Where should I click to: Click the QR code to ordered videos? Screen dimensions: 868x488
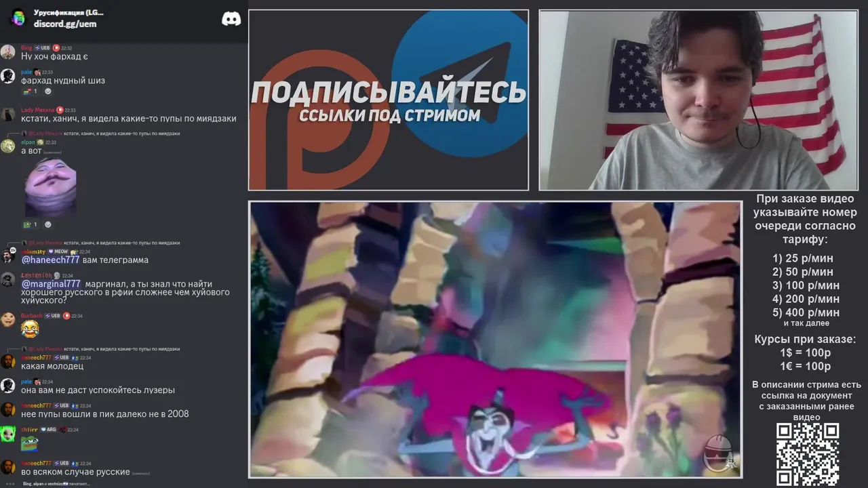(807, 455)
